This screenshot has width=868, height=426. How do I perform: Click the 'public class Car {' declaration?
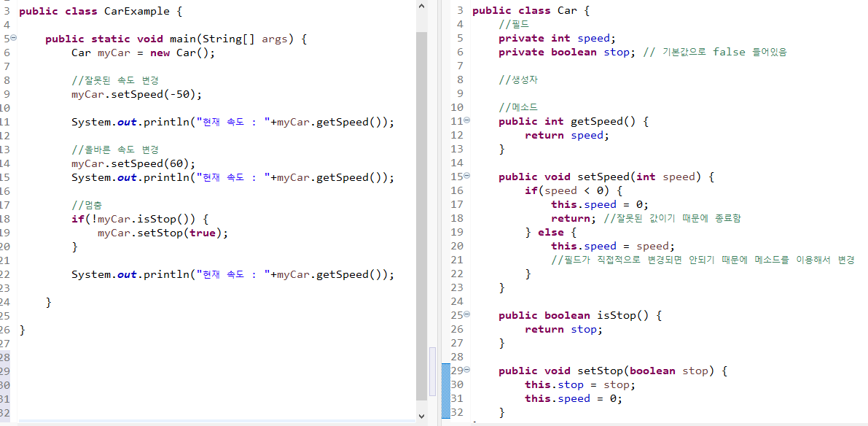point(531,10)
